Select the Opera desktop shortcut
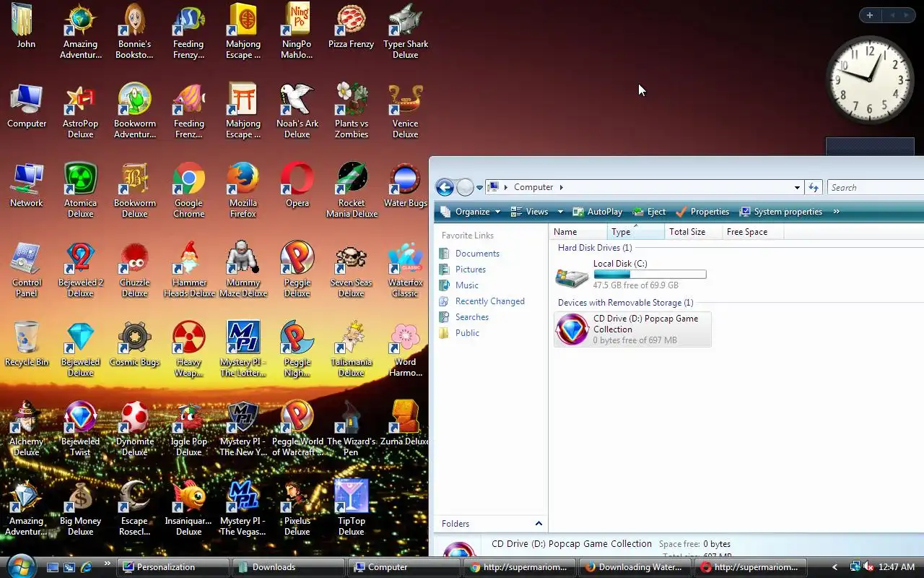Image resolution: width=924 pixels, height=578 pixels. [x=297, y=184]
